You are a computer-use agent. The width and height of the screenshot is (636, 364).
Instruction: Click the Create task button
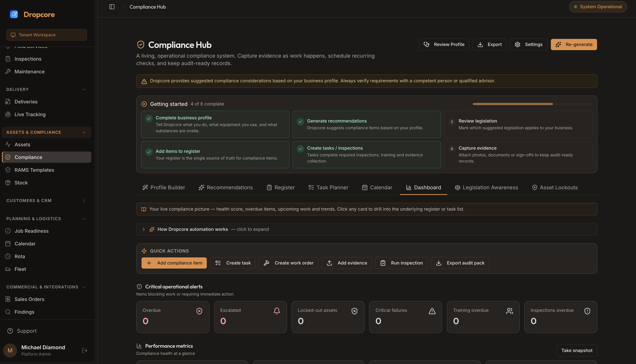click(233, 263)
